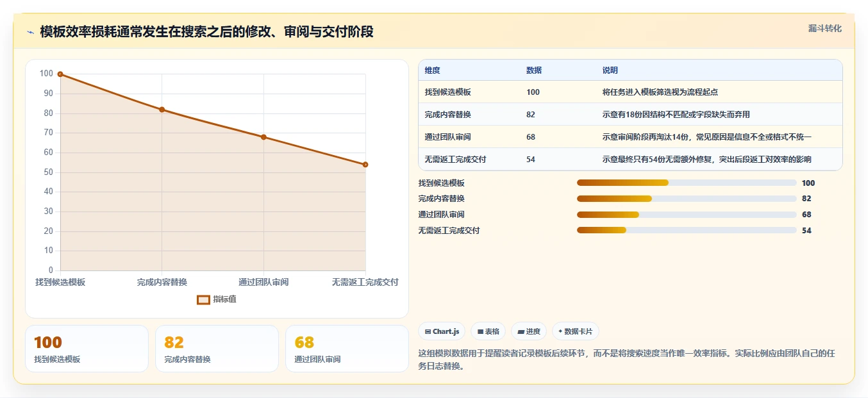The image size is (868, 398).
Task: Click x-axis label 无需返工完成交付
Action: click(x=365, y=282)
